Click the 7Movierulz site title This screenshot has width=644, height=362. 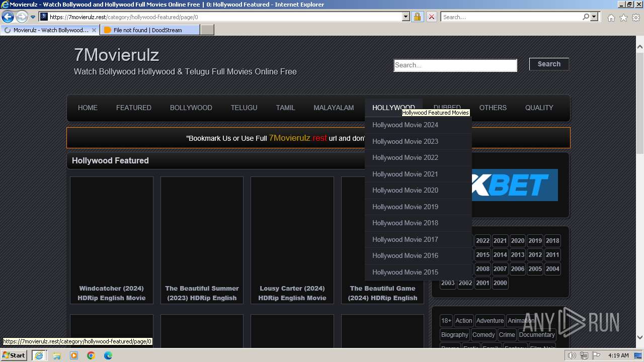coord(116,54)
